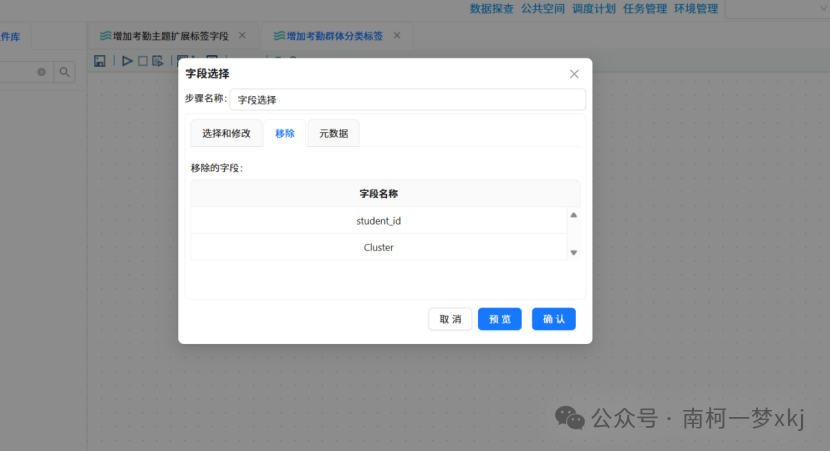Open the 元数据 tab
The height and width of the screenshot is (451, 830).
click(x=333, y=133)
